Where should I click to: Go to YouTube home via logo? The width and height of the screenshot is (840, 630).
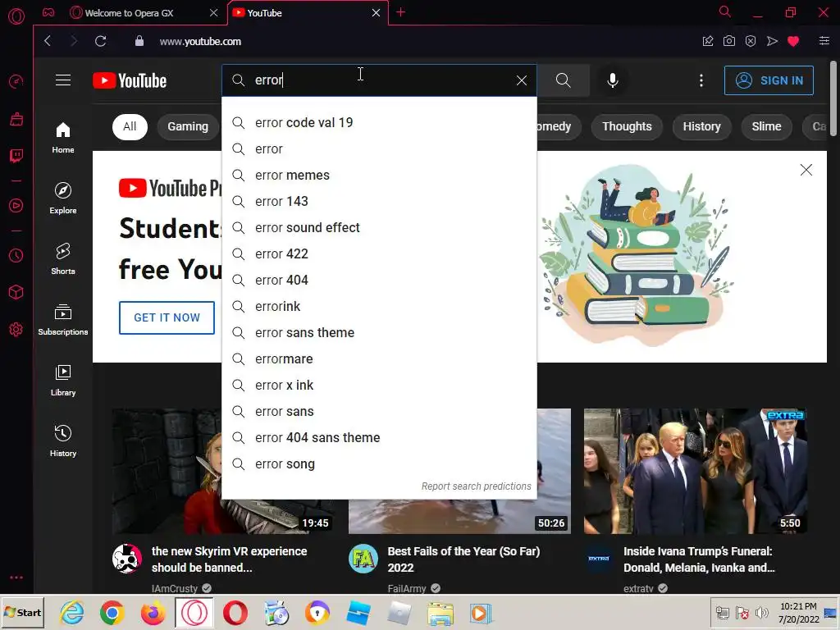[x=130, y=80]
